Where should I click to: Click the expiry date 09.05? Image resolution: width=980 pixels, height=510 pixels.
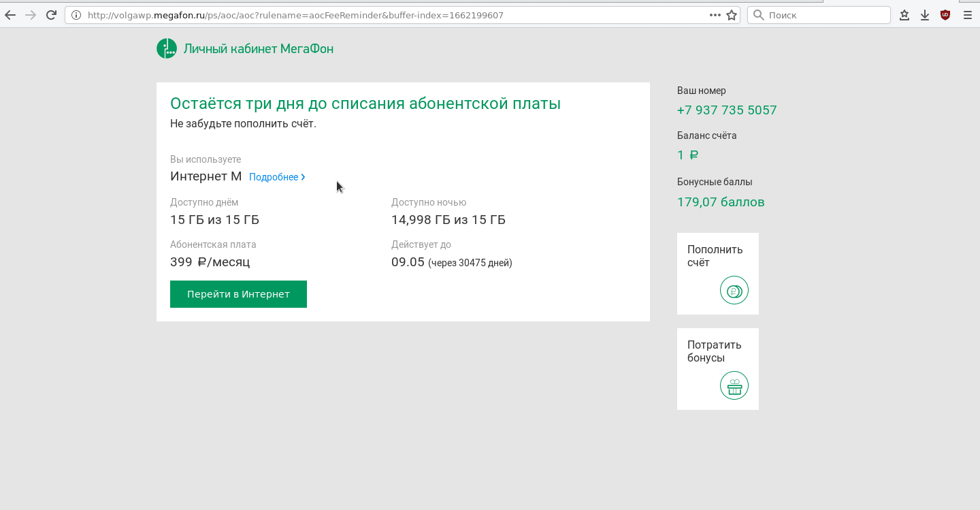(408, 262)
